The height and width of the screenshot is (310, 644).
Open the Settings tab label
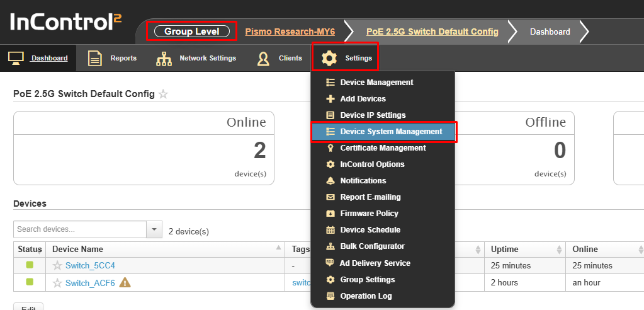[x=359, y=59]
